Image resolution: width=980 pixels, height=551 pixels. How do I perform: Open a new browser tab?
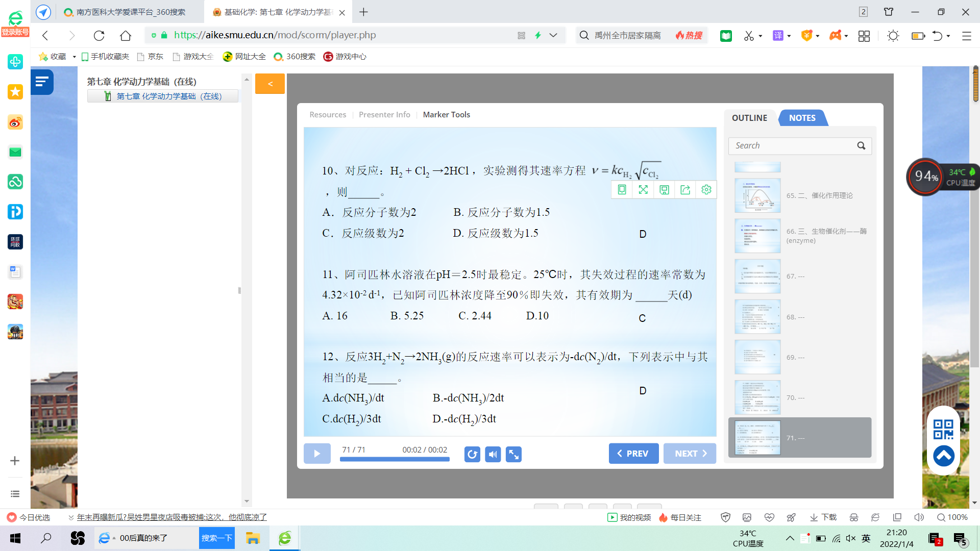click(x=363, y=12)
